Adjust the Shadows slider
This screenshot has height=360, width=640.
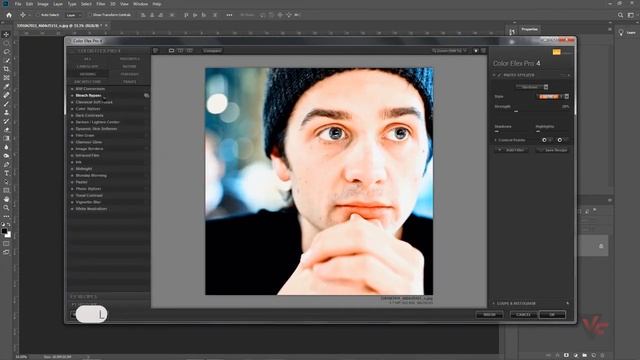pos(497,131)
